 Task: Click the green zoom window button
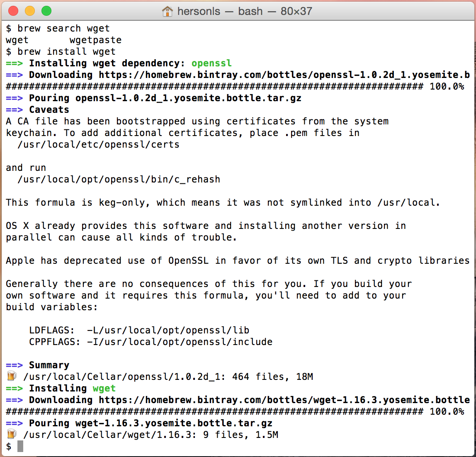pyautogui.click(x=46, y=11)
